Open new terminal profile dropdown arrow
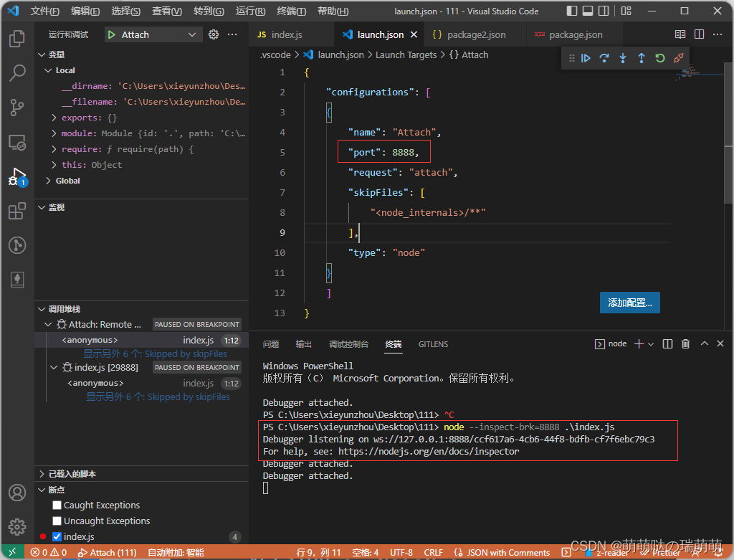 pyautogui.click(x=651, y=344)
